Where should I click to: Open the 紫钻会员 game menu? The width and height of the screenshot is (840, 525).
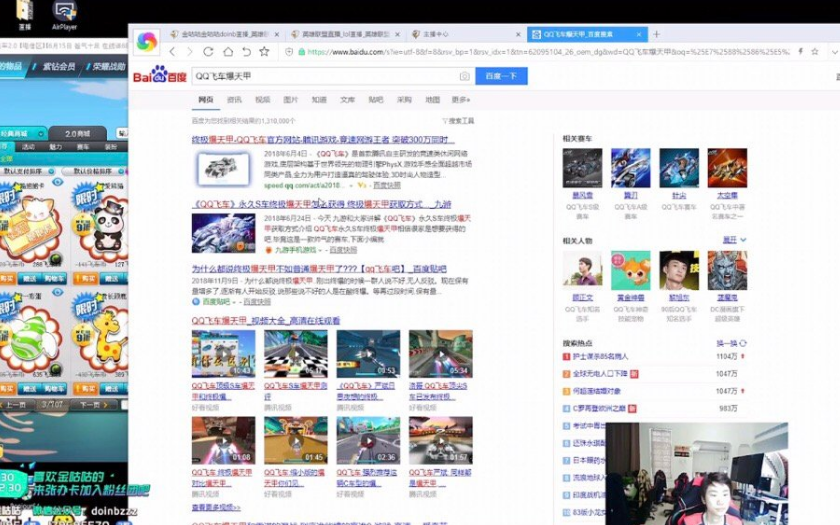point(59,66)
